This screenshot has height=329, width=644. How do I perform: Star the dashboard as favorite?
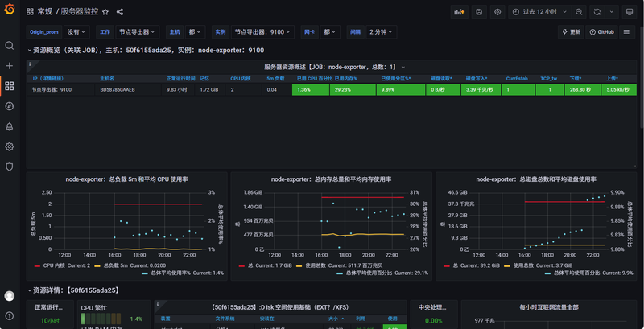(x=105, y=12)
